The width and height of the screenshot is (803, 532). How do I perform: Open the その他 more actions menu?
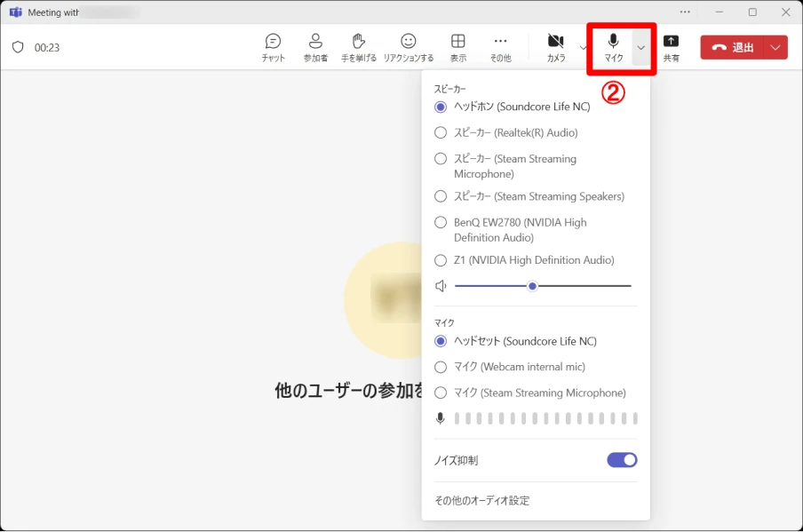tap(500, 48)
